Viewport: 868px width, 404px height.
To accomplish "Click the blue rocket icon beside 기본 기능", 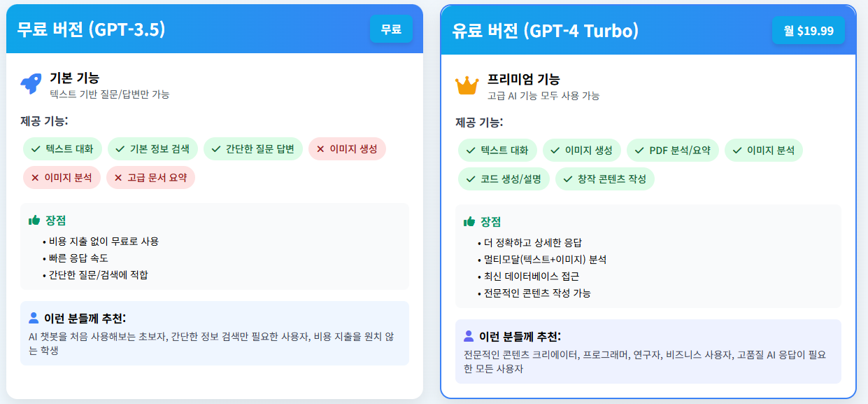I will click(31, 84).
